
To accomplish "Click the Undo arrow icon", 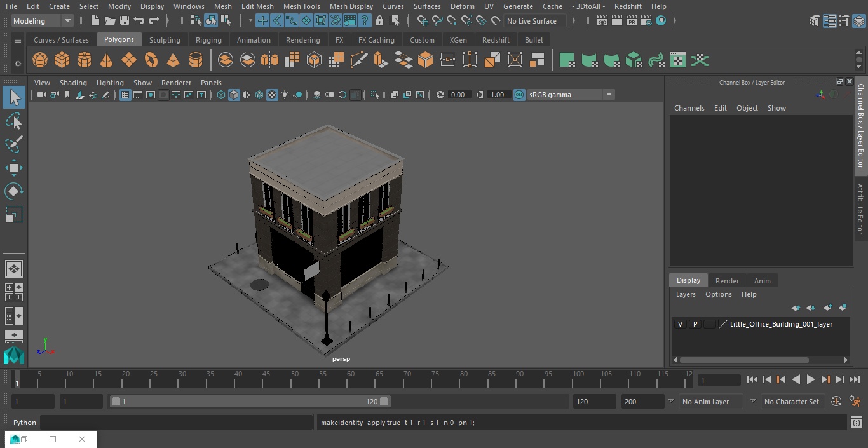I will click(x=139, y=20).
